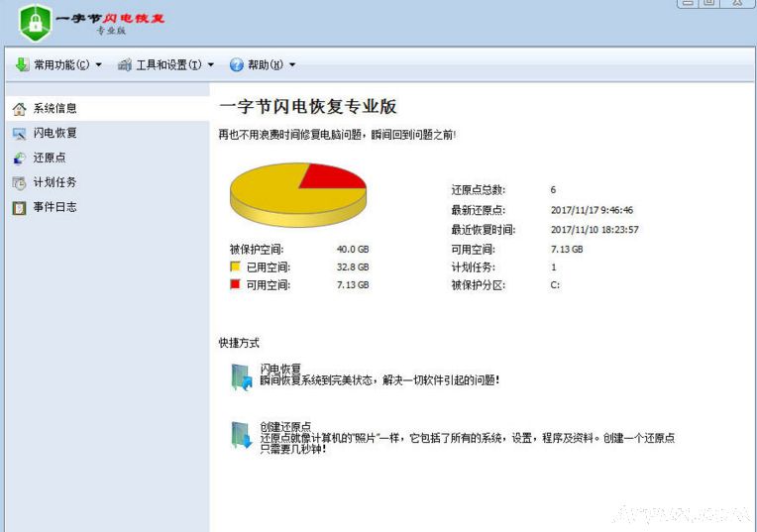Click the red 可用空间 legend swatch
The width and height of the screenshot is (757, 532).
[x=235, y=284]
